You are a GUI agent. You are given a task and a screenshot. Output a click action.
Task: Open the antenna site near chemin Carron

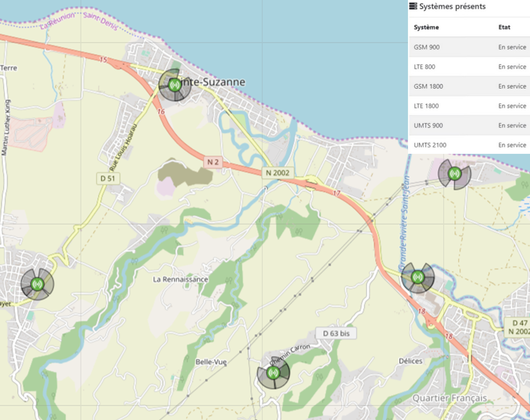273,372
